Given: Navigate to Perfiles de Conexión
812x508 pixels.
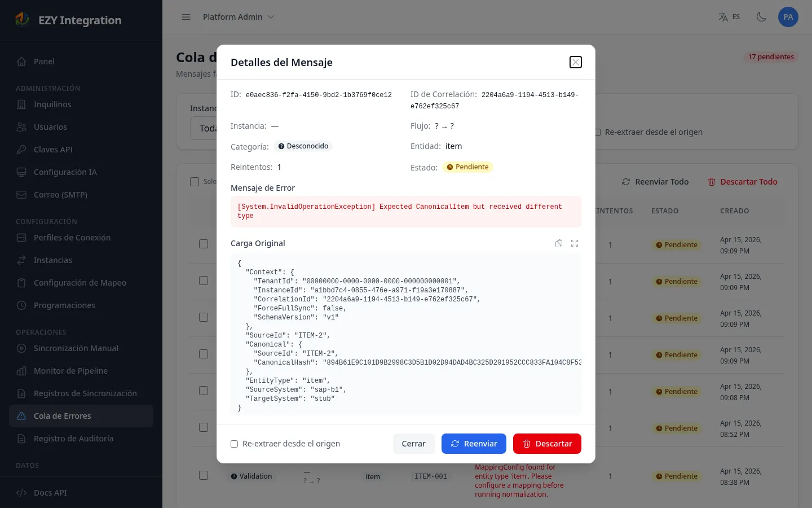Looking at the screenshot, I should tap(81, 238).
